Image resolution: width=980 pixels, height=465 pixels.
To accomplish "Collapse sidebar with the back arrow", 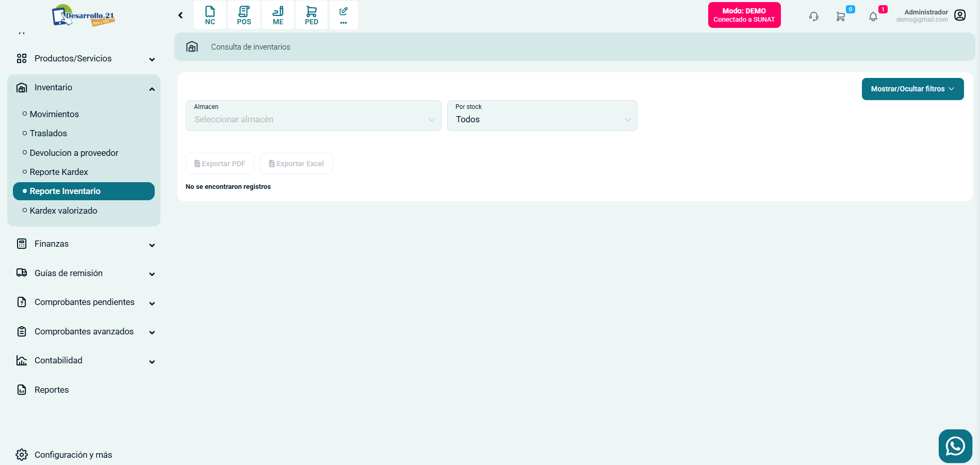I will click(x=181, y=15).
